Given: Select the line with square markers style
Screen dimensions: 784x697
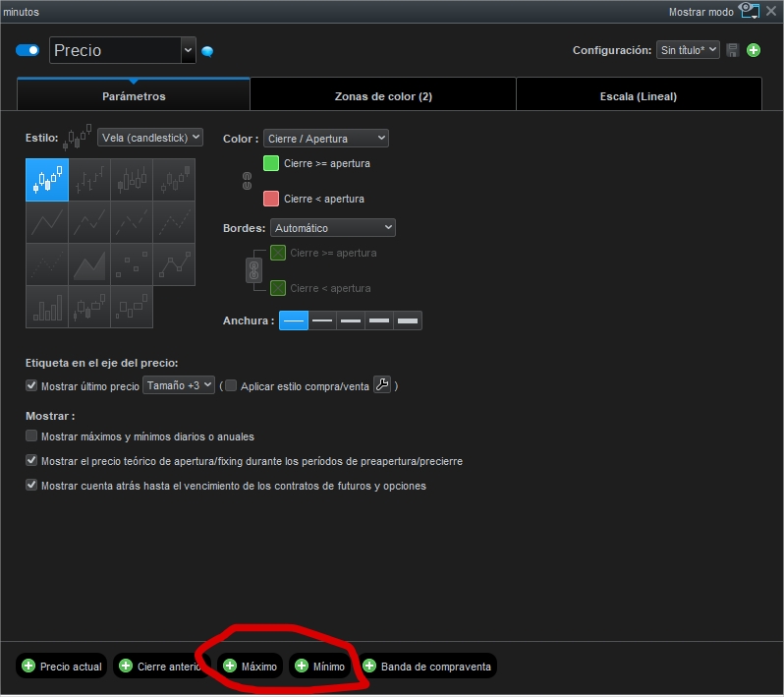Looking at the screenshot, I should coord(174,264).
